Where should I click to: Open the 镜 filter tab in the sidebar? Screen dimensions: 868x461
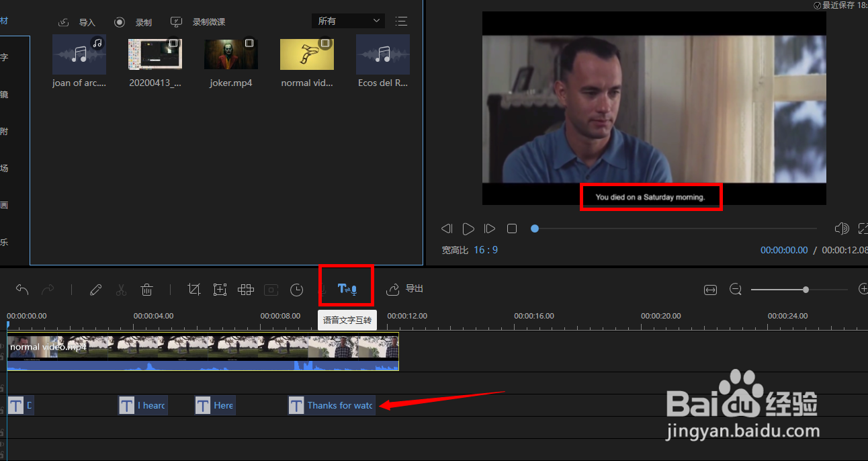[x=4, y=95]
